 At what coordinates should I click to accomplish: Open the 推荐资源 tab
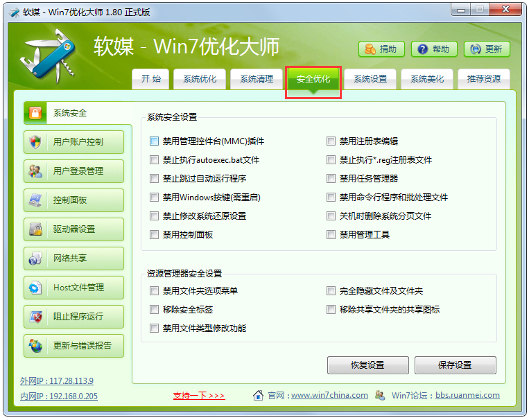(484, 79)
